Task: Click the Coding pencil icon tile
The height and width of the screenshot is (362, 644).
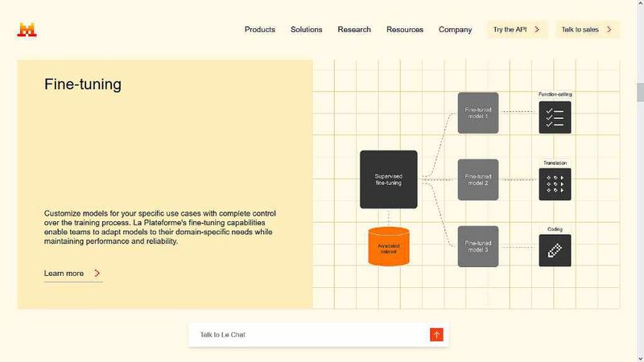Action: point(555,250)
